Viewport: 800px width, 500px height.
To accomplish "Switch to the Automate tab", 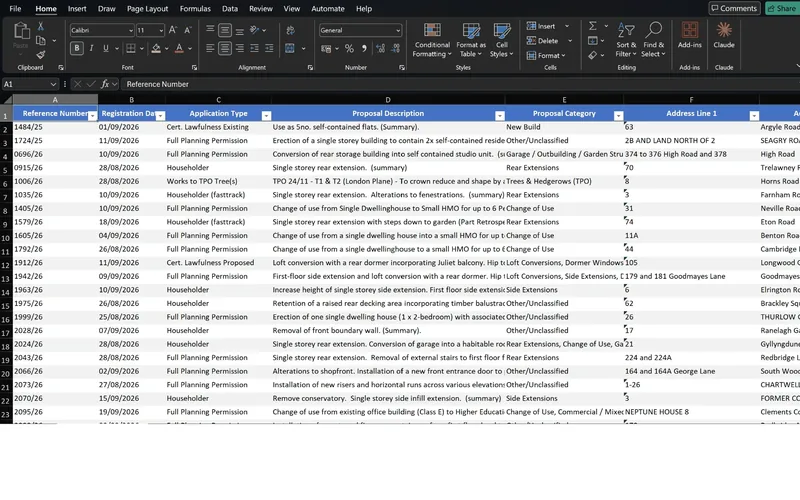I will (328, 9).
